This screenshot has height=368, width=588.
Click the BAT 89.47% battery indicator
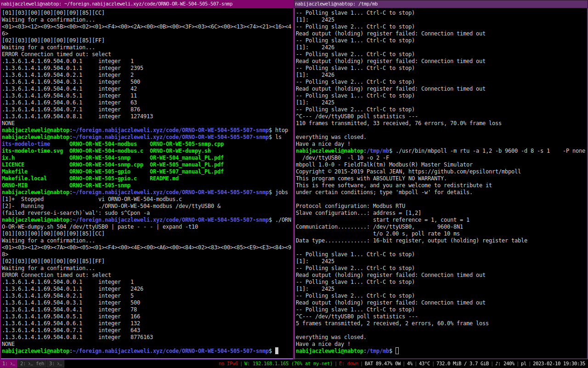[x=382, y=363]
